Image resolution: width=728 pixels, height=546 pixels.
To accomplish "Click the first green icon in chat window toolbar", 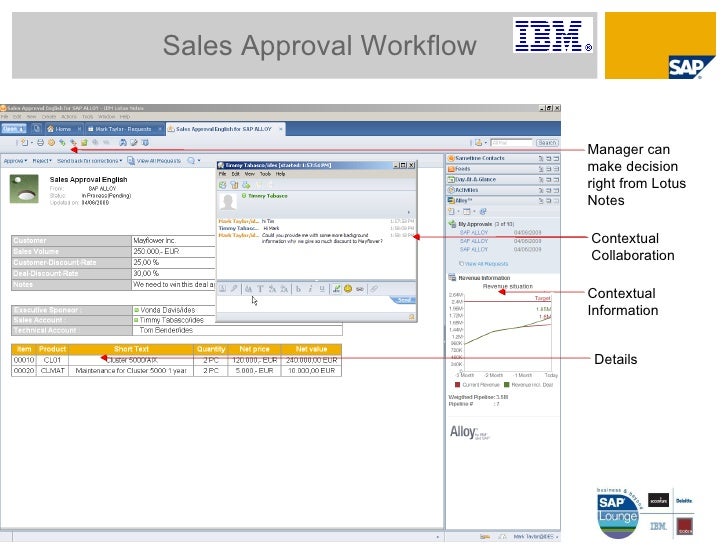I will [x=222, y=185].
